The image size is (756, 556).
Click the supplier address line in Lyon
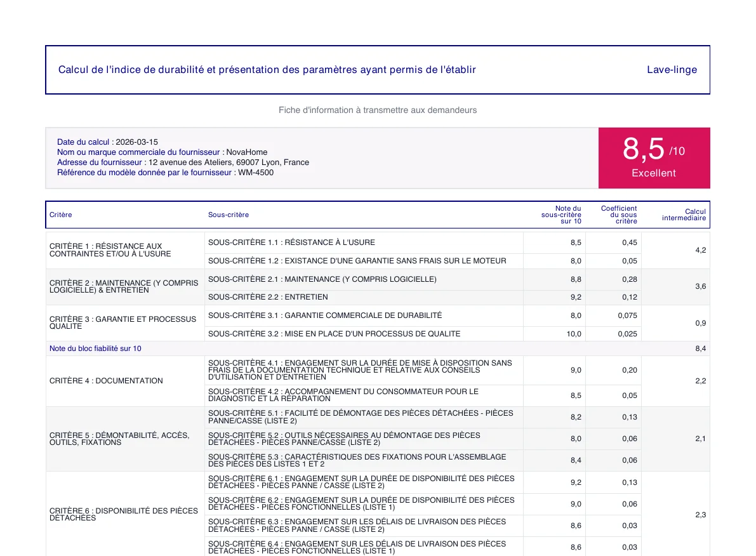pyautogui.click(x=183, y=162)
